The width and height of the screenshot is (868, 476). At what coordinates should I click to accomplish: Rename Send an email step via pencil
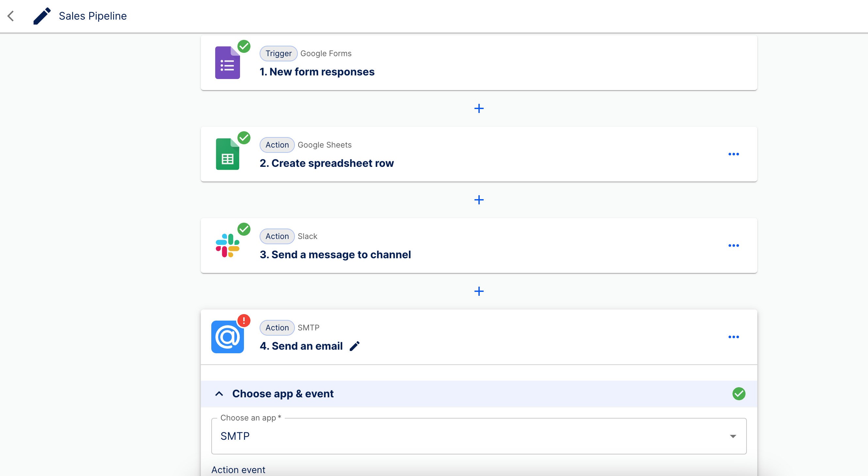pos(354,346)
